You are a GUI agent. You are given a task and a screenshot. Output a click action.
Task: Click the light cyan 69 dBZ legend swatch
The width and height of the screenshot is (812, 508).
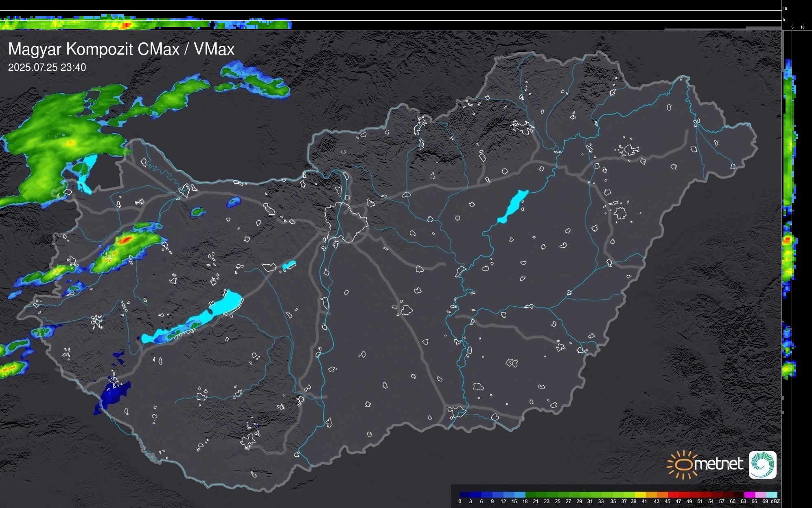(x=771, y=495)
